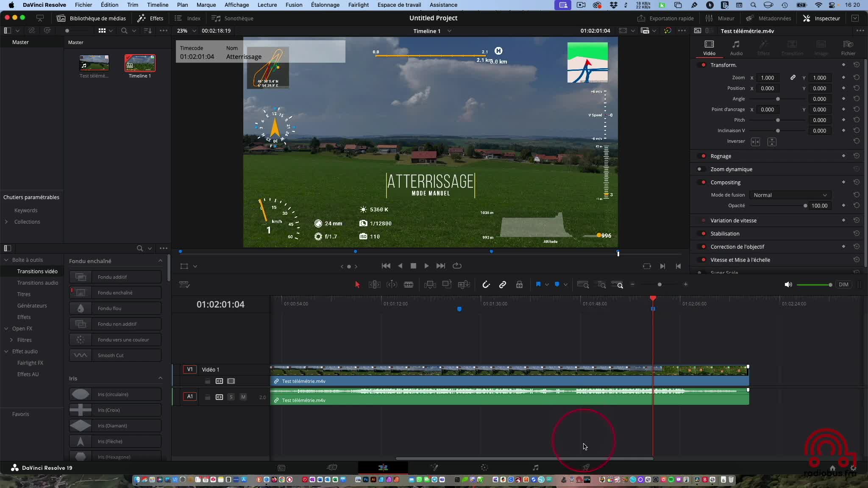868x488 pixels.
Task: Toggle the Stabilisation enable dot
Action: (x=704, y=234)
